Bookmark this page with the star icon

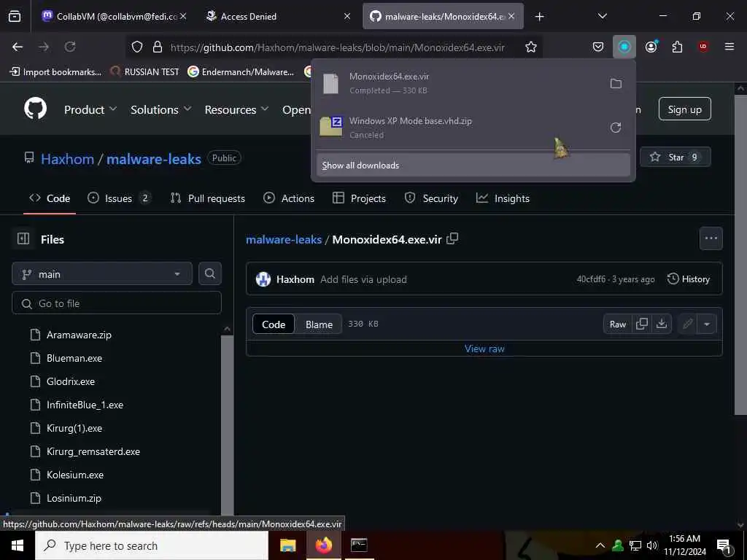[x=531, y=47]
